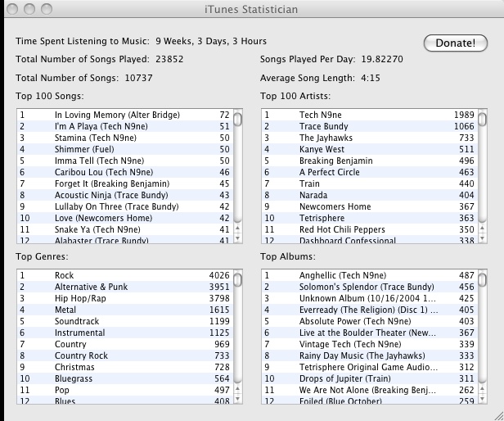Viewport: 504px width, 421px height.
Task: Click down arrow of Top 100 Artists scrollbar
Action: 483,238
